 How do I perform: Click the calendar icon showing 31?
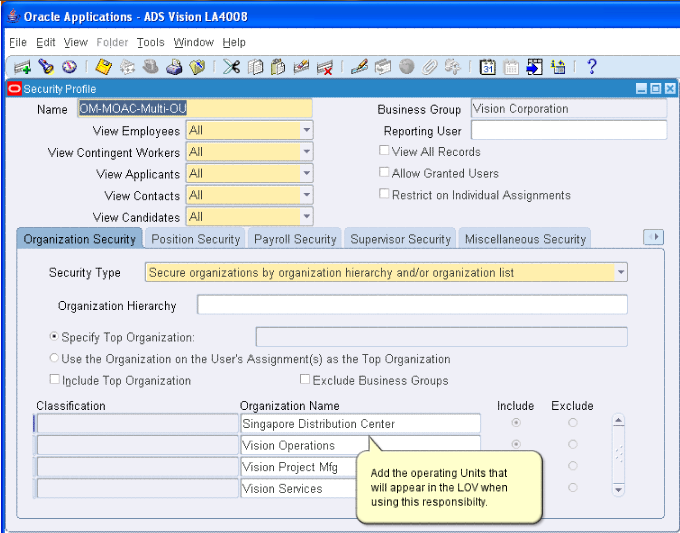coord(487,67)
